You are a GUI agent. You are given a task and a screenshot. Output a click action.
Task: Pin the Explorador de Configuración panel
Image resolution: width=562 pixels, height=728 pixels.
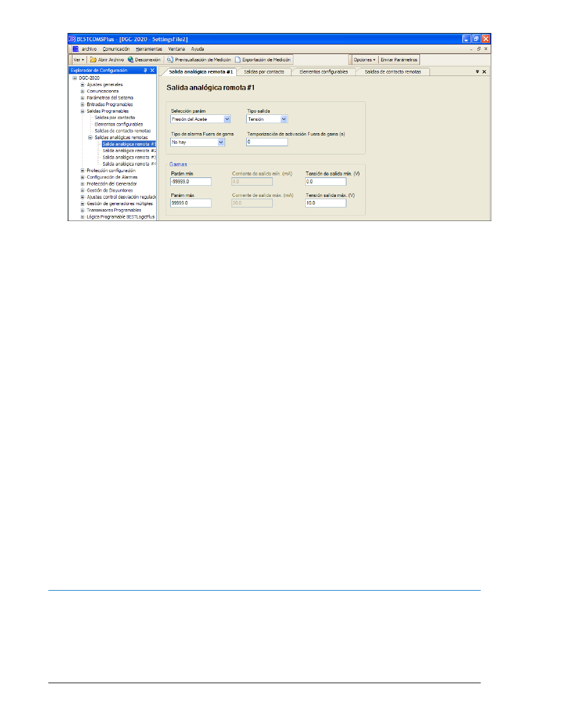pos(145,70)
